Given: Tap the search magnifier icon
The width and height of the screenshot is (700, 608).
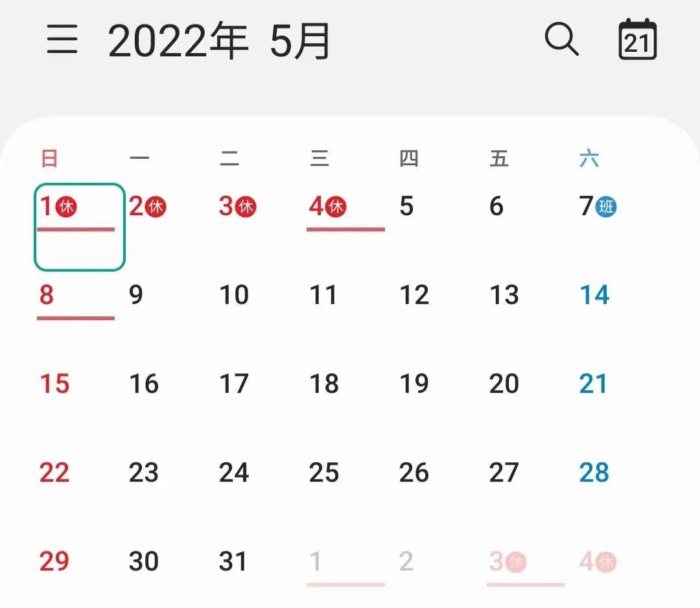Looking at the screenshot, I should tap(561, 40).
